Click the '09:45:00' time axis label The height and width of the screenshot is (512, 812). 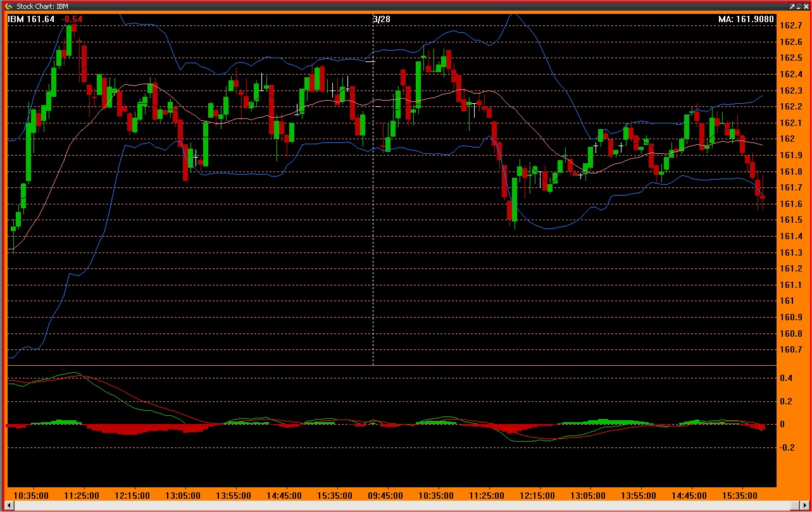point(385,496)
